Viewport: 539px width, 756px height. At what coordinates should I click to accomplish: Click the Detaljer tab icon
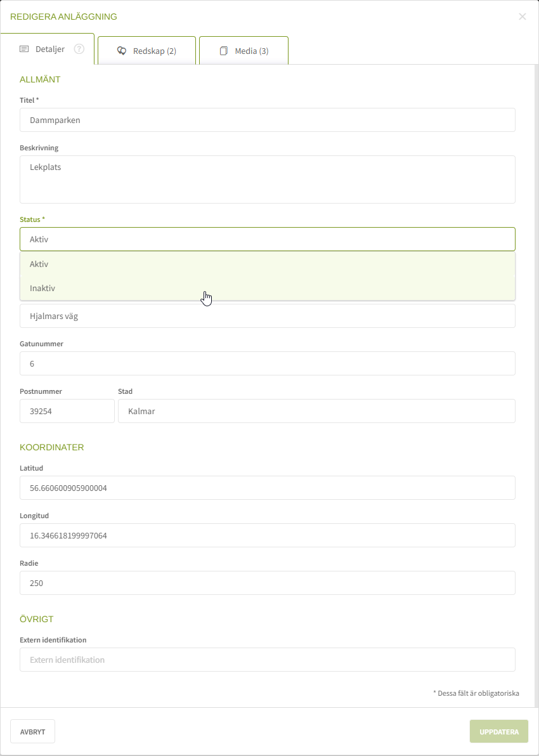click(x=25, y=49)
